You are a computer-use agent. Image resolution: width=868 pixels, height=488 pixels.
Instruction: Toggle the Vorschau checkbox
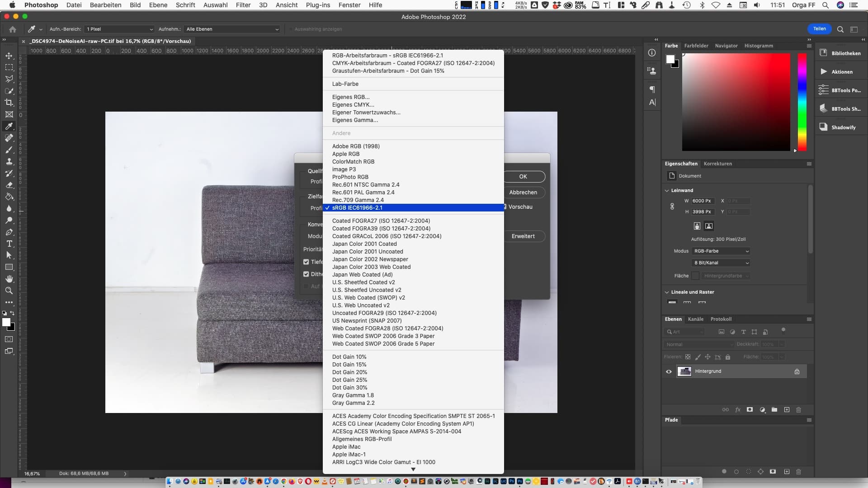(x=505, y=207)
